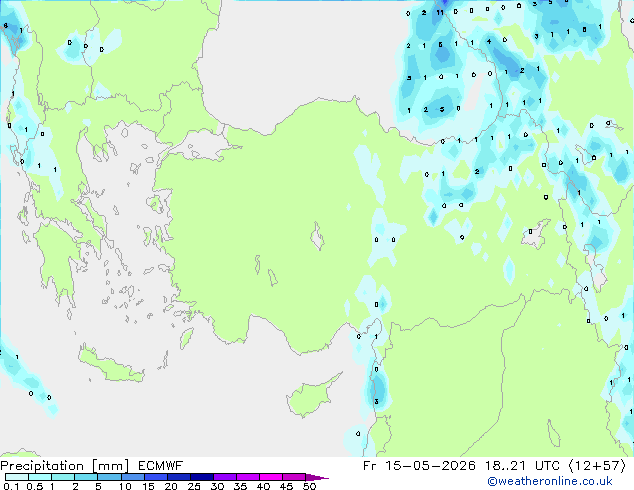
Task: Click the 'UTC' label in the timestamp
Action: (547, 466)
